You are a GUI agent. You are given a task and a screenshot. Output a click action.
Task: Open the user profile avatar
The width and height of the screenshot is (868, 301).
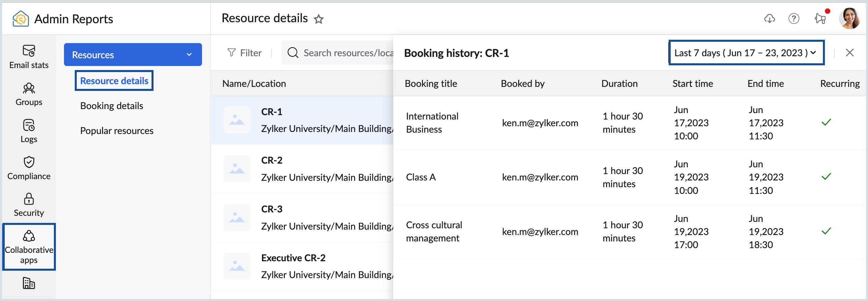pyautogui.click(x=849, y=19)
